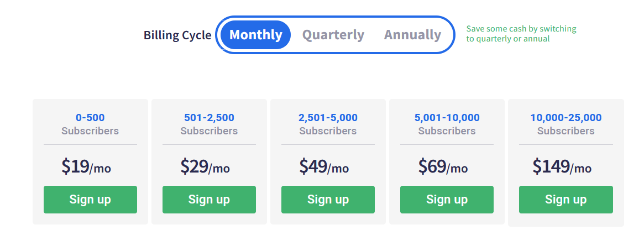Screen dimensions: 644x235
Task: Click the 501-2,500 Subscribers heading
Action: 209,124
